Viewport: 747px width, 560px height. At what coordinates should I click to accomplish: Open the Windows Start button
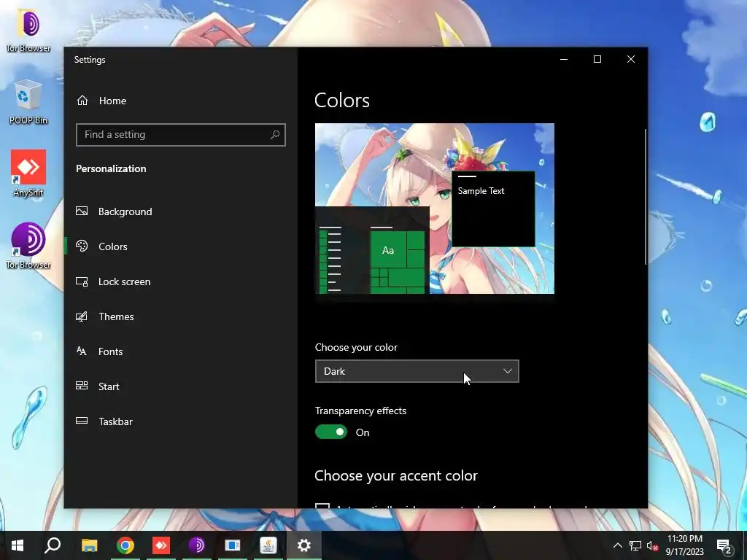coord(18,545)
